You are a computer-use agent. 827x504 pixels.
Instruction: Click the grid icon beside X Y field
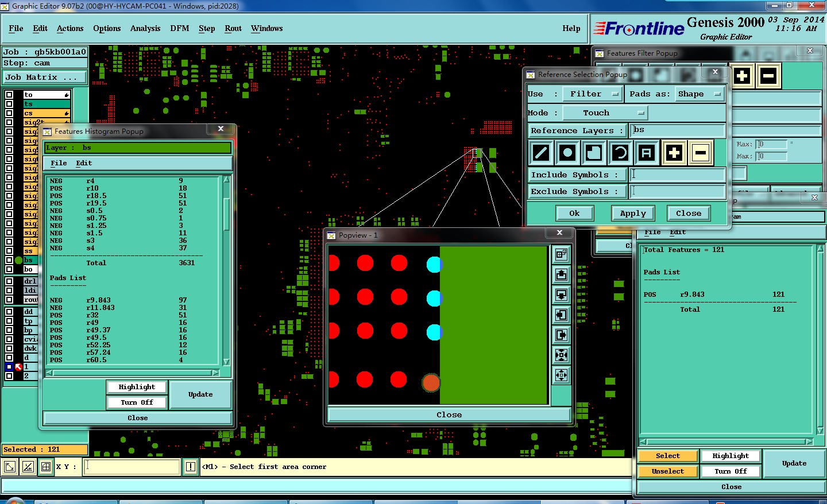tap(46, 467)
